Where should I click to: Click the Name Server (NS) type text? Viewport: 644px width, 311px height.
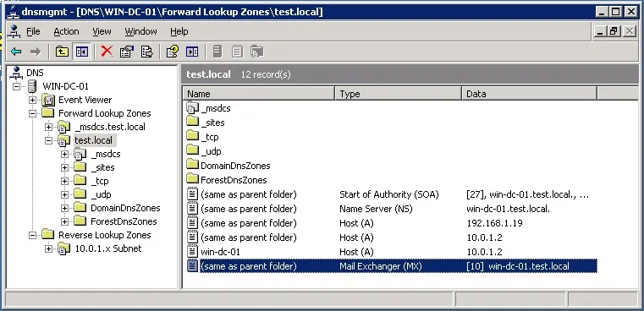(376, 209)
